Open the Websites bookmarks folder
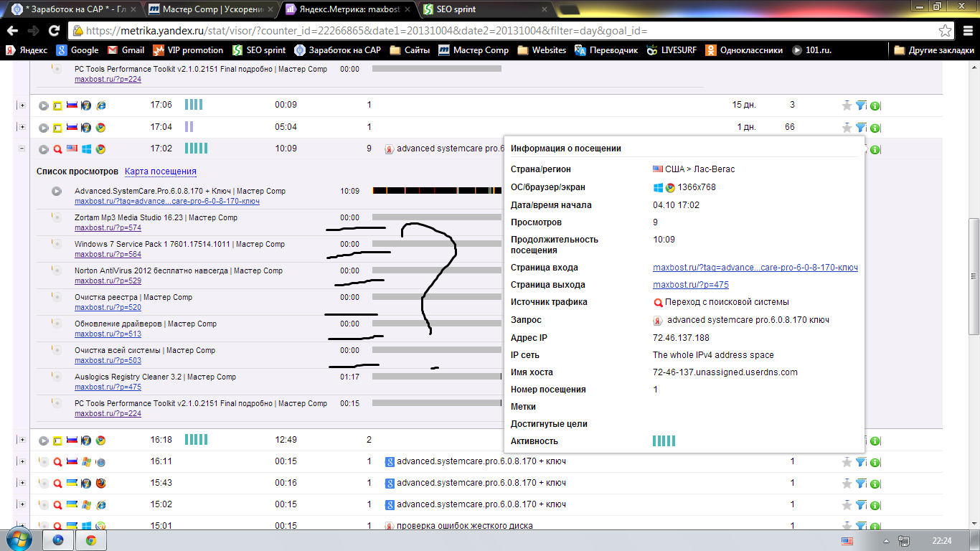 point(542,50)
